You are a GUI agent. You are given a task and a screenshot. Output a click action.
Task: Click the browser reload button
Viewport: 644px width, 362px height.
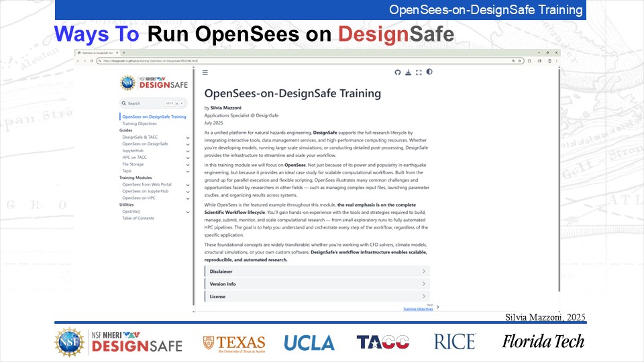[x=91, y=60]
